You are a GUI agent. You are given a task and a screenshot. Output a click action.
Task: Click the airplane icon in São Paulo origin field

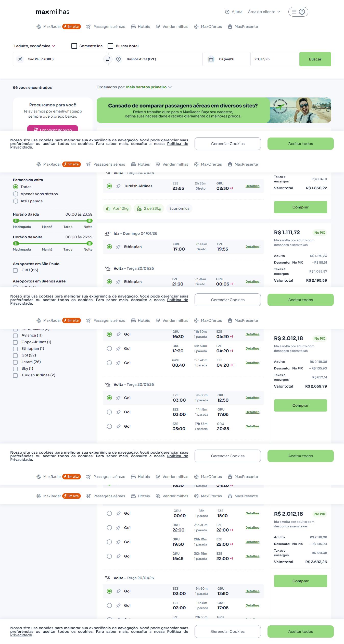point(20,59)
